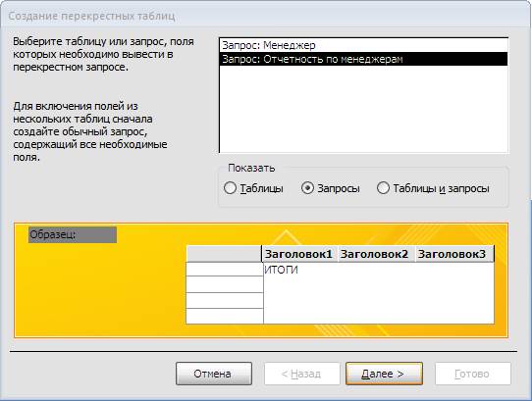This screenshot has height=401, width=532.
Task: Click the 'Отмена' button
Action: [214, 374]
